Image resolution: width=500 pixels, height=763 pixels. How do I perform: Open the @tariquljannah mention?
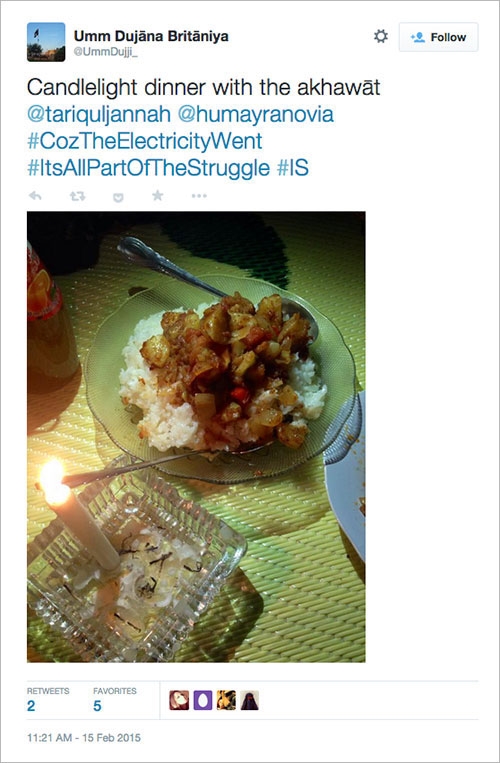tap(99, 115)
